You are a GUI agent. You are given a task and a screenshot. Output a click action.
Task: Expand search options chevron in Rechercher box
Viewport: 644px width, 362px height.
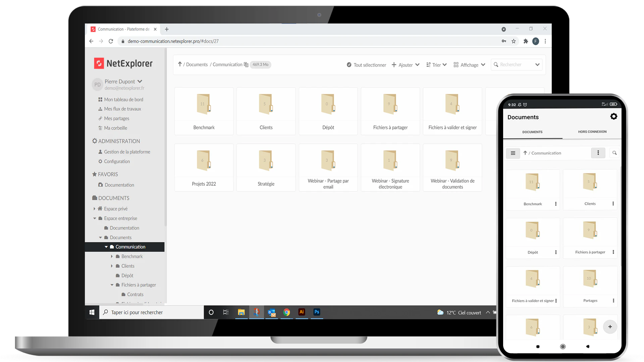(537, 65)
